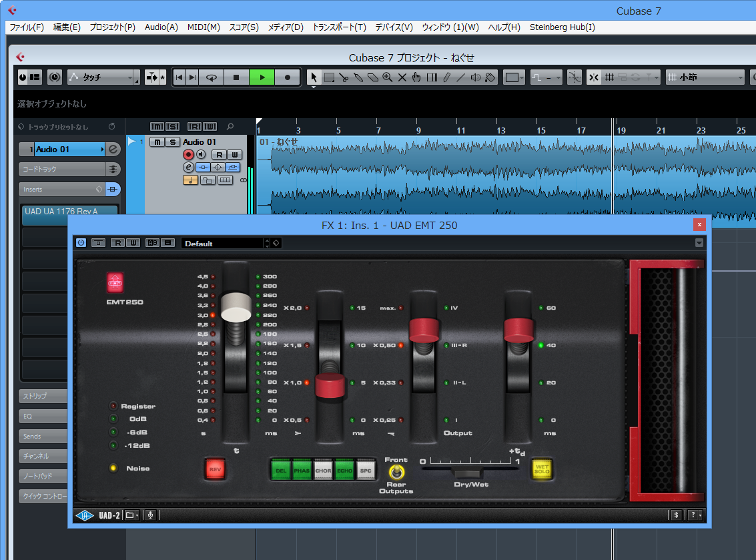Viewport: 756px width, 560px height.
Task: Select the PHAS program button
Action: (x=302, y=470)
